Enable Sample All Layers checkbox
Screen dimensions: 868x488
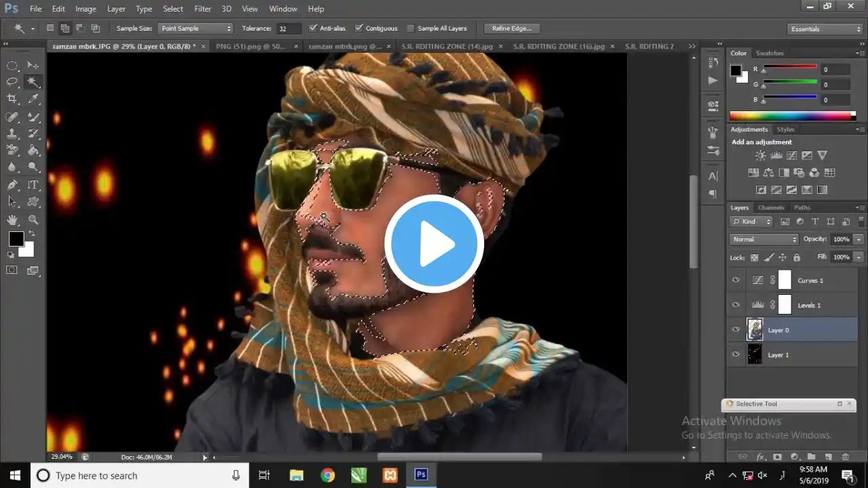[x=410, y=28]
